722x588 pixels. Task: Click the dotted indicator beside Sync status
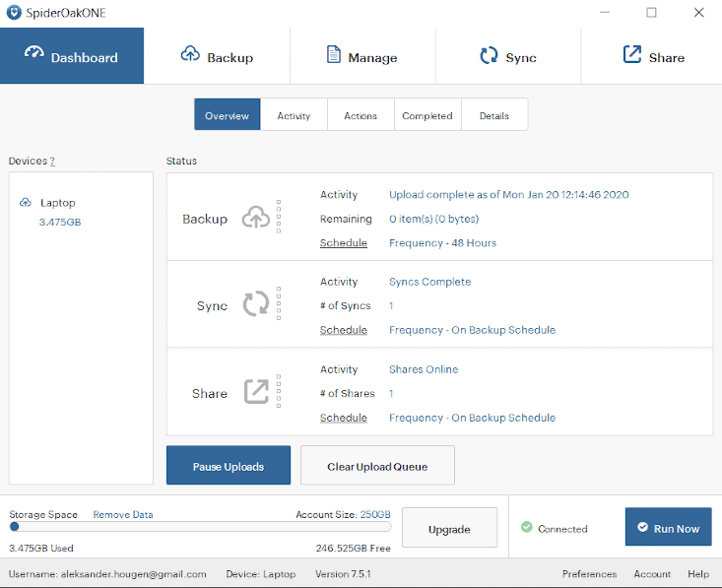click(279, 303)
